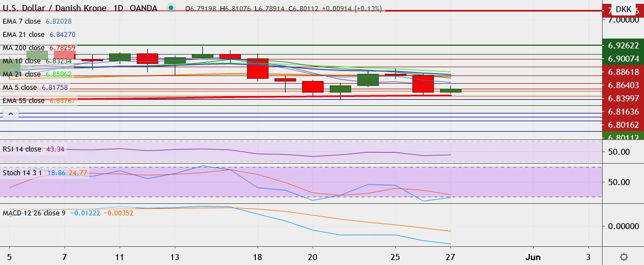Open chart settings gear icon
Viewport: 644px width, 265px height.
(624, 257)
